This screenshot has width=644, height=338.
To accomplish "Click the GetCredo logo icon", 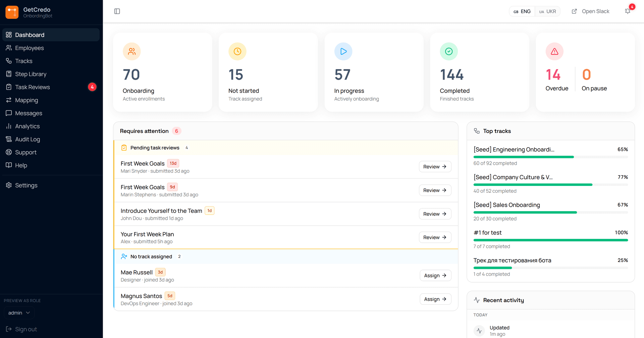I will 12,12.
